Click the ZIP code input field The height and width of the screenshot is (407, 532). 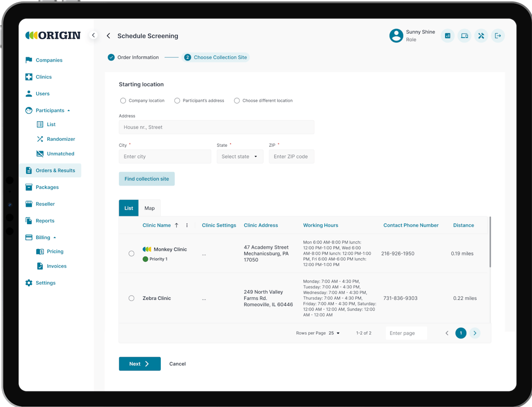pos(292,156)
